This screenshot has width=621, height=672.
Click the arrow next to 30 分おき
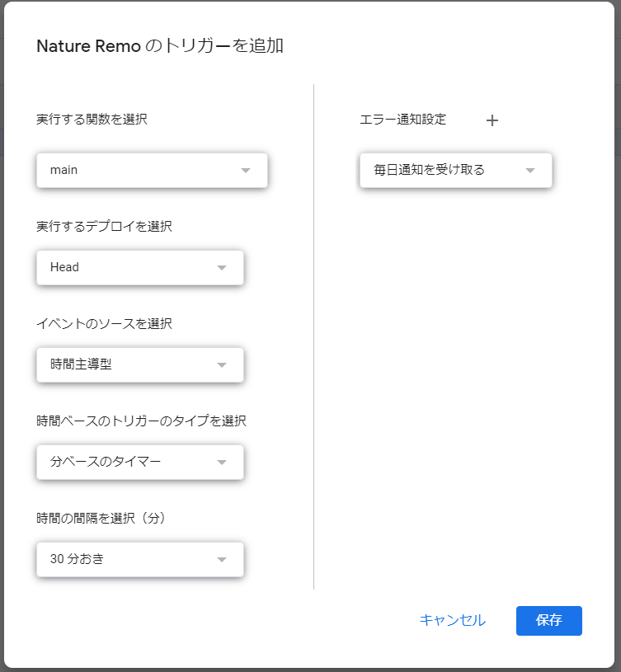222,560
